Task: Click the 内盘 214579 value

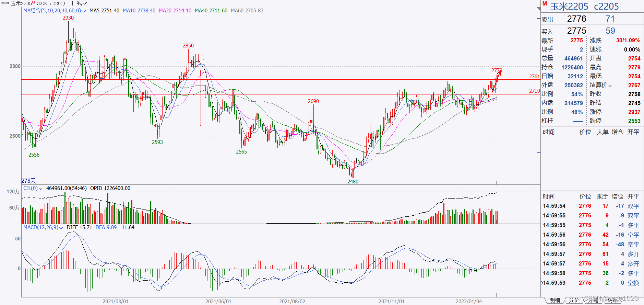Action: [573, 103]
